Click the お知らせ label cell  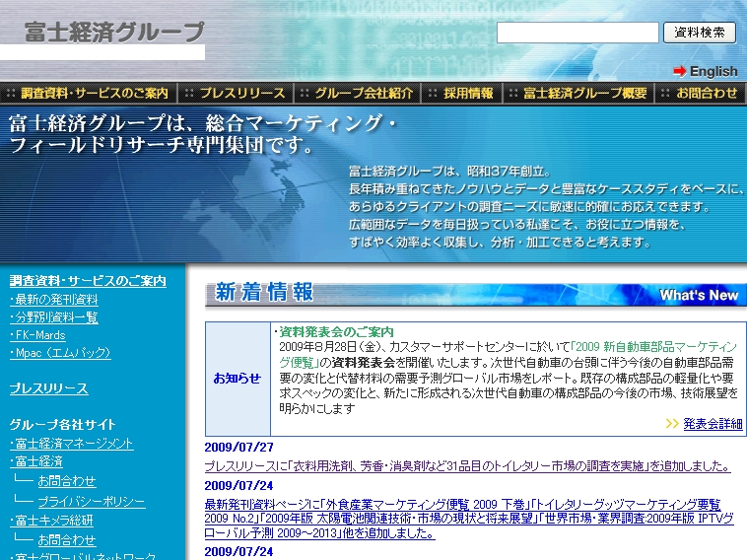tap(238, 379)
